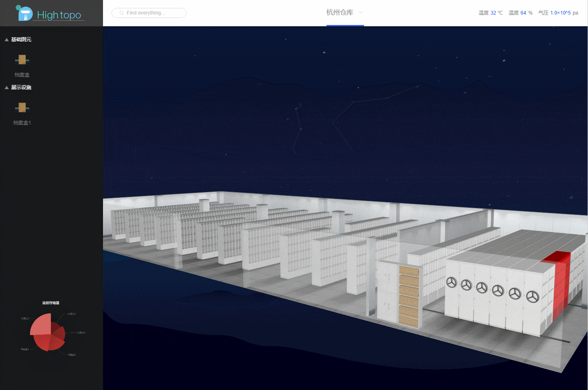Click inside the Find everything search field
The height and width of the screenshot is (390, 588).
tap(149, 13)
